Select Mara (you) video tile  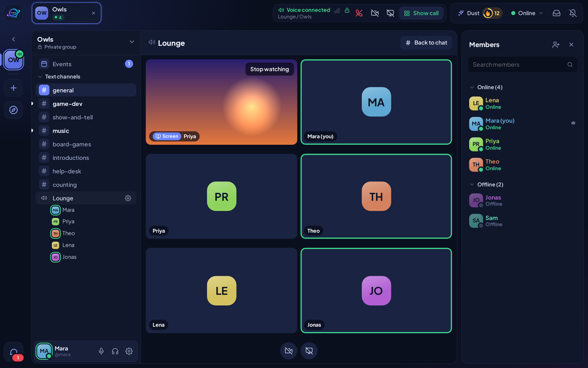[376, 102]
